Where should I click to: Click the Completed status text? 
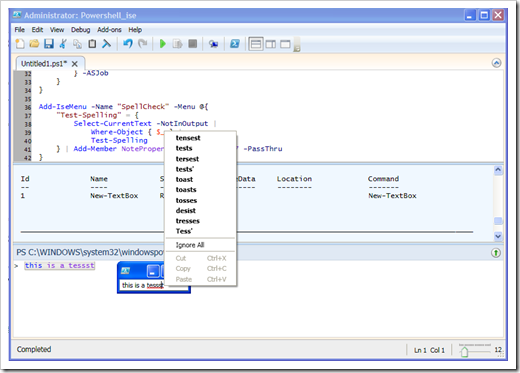[34, 349]
